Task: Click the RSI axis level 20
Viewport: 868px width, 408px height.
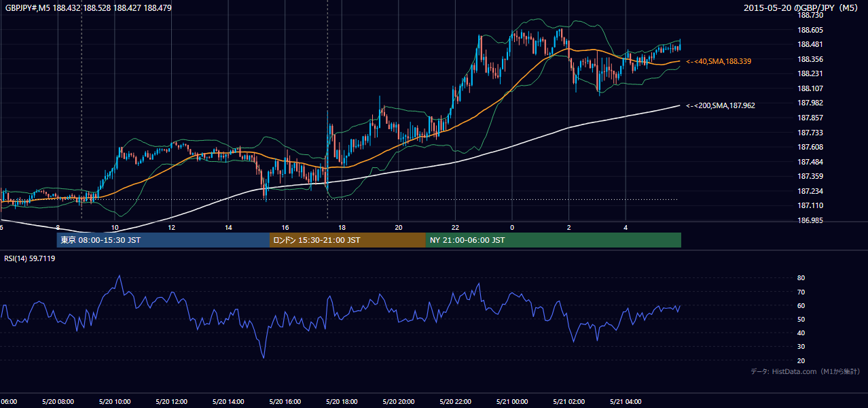Action: (801, 360)
